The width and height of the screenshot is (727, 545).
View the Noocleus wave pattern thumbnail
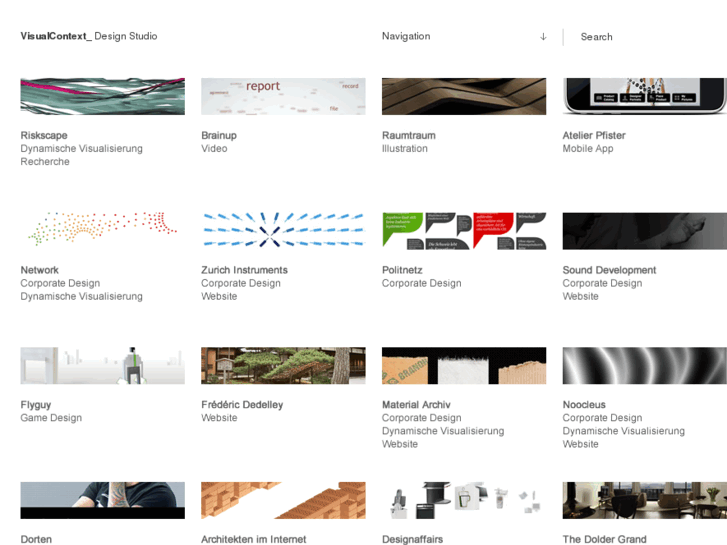[644, 365]
